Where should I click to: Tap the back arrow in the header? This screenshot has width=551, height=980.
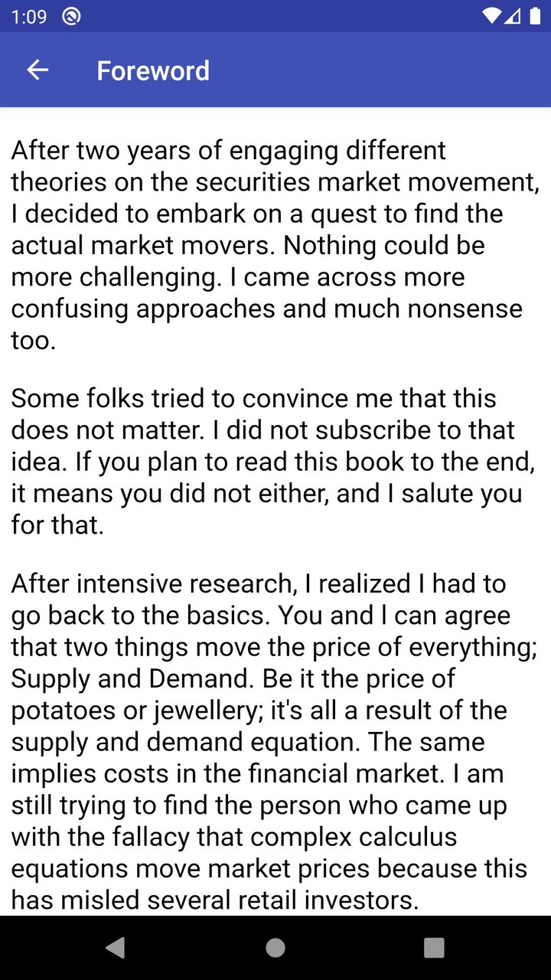tap(37, 70)
